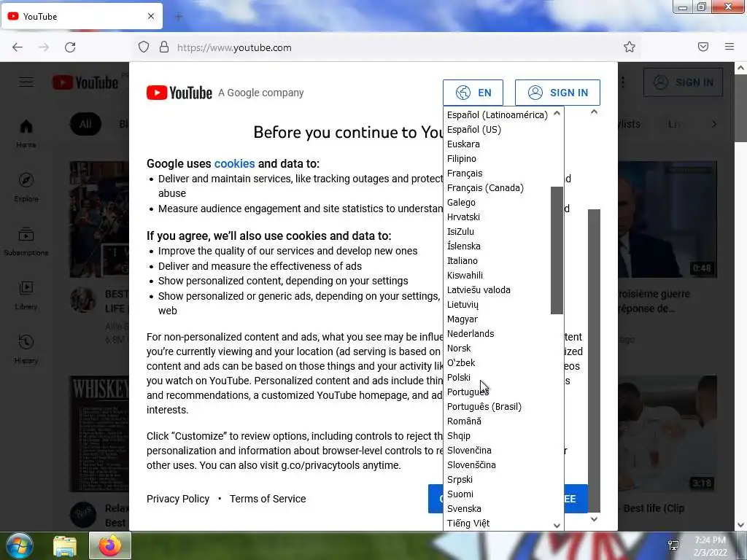This screenshot has width=747, height=560.
Task: Click the browser page scrollbar up arrow
Action: [x=741, y=68]
